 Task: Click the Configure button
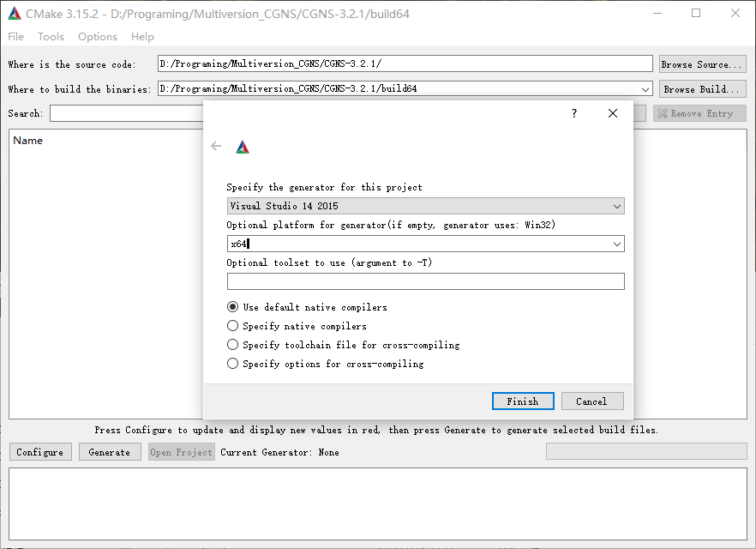point(40,452)
